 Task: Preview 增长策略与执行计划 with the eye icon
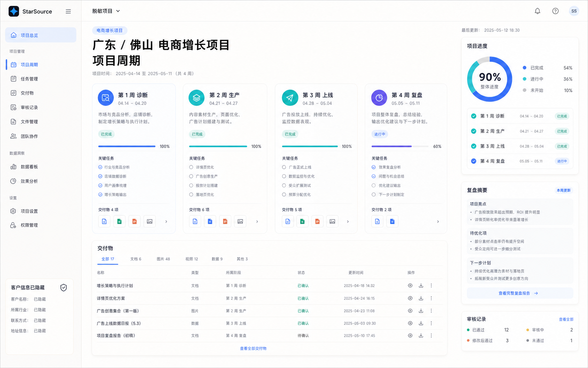pyautogui.click(x=410, y=286)
